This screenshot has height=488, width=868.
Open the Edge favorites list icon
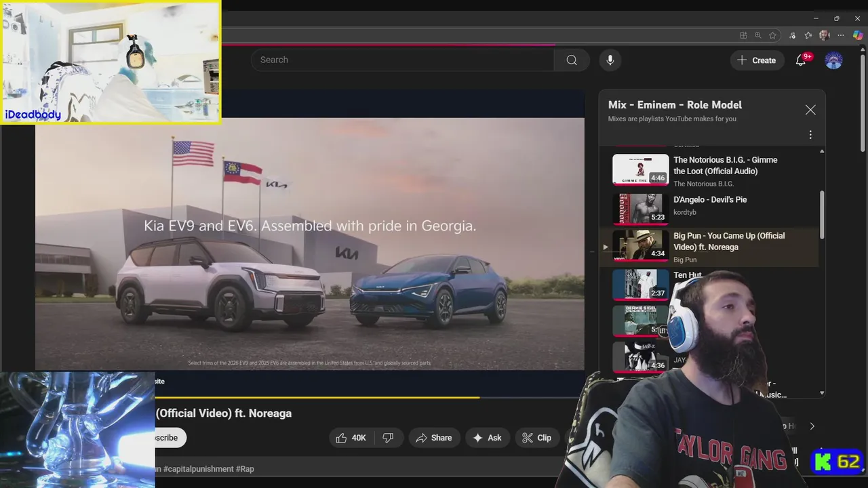tap(808, 35)
